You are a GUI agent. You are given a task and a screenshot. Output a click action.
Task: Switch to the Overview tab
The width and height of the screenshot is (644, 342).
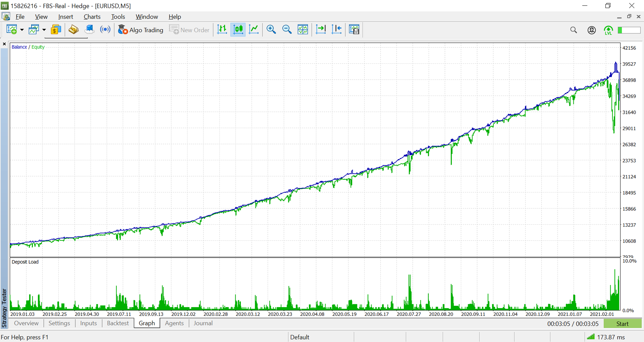coord(26,323)
